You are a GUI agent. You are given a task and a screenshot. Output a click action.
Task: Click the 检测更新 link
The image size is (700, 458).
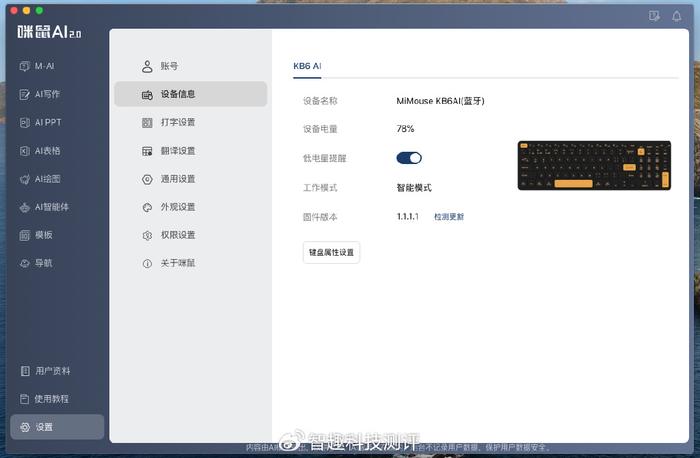pos(449,217)
